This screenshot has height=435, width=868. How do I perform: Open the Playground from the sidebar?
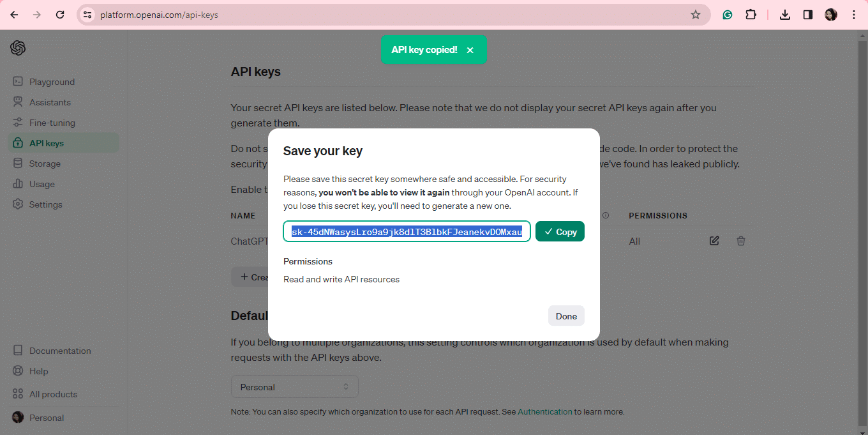pyautogui.click(x=52, y=81)
